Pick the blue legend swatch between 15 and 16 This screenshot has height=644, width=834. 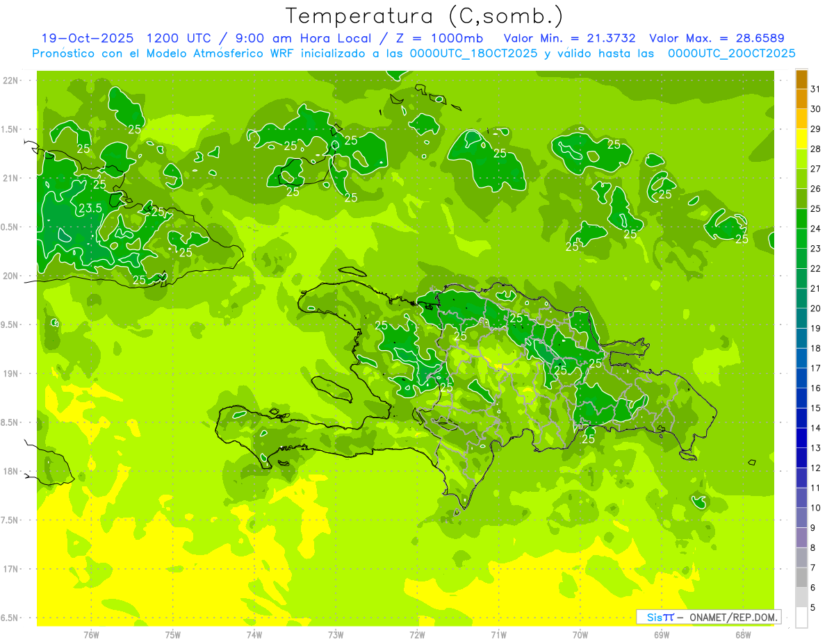802,398
